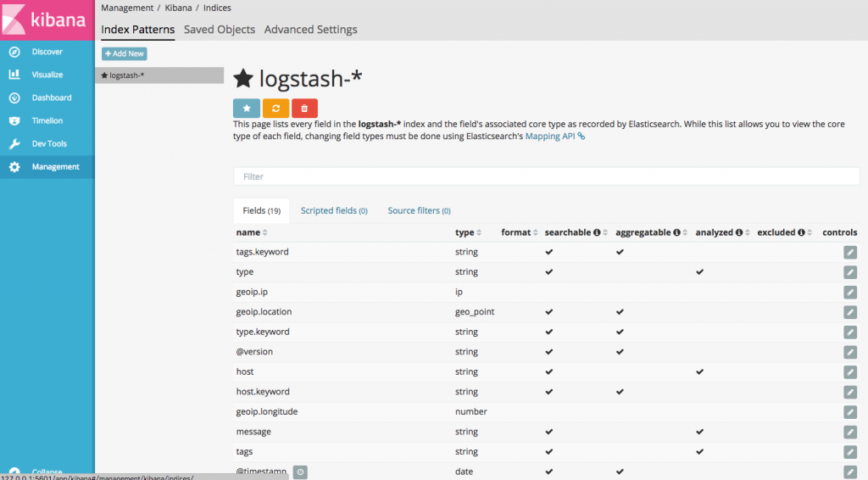Image resolution: width=868 pixels, height=480 pixels.
Task: Show info for analyzed column
Action: pos(739,232)
